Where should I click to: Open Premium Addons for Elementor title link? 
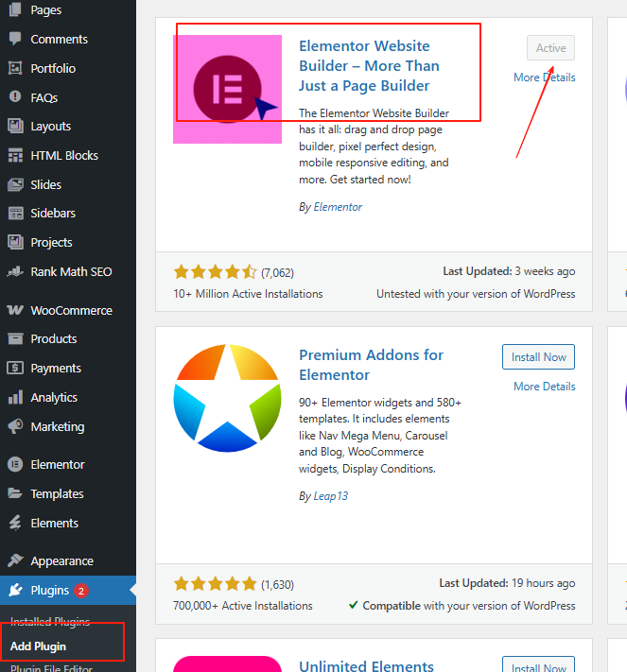click(371, 365)
